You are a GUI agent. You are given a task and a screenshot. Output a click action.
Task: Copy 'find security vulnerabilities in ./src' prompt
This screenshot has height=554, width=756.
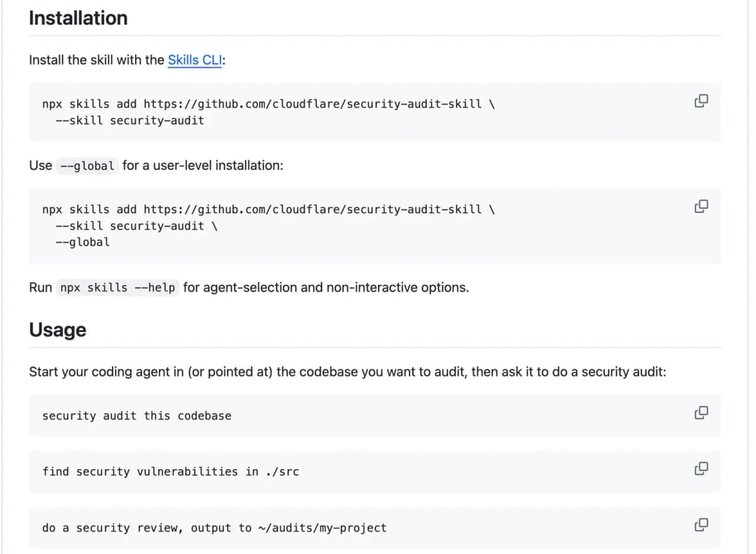click(x=701, y=469)
